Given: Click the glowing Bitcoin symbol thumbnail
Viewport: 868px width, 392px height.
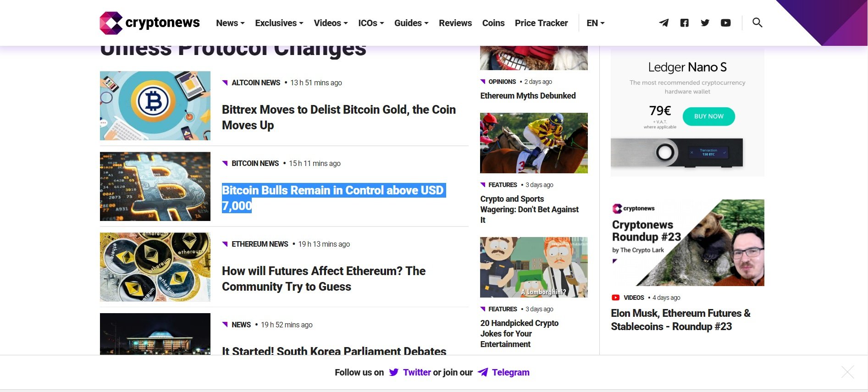Looking at the screenshot, I should click(155, 186).
